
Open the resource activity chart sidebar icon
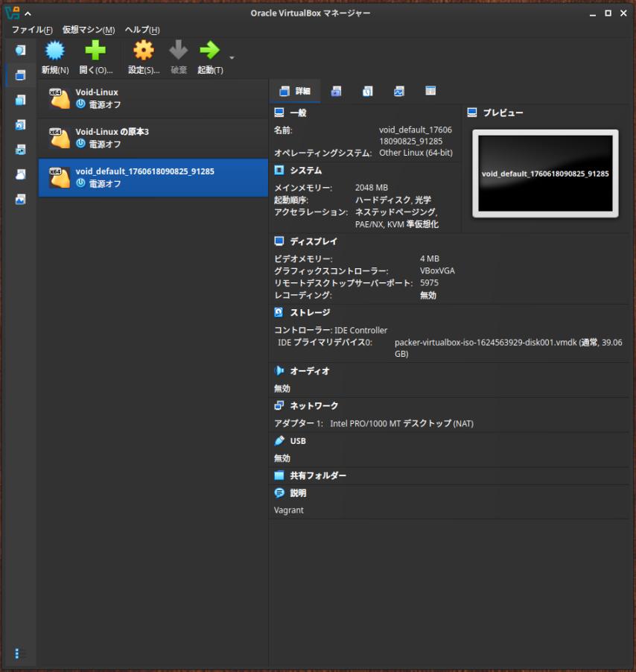(x=20, y=199)
